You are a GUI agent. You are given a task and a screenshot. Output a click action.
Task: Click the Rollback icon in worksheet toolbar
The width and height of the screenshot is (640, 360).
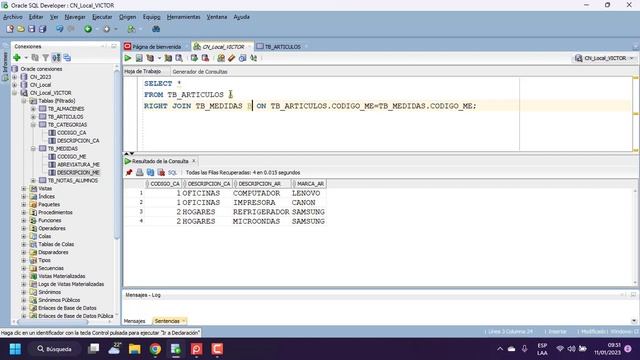205,58
